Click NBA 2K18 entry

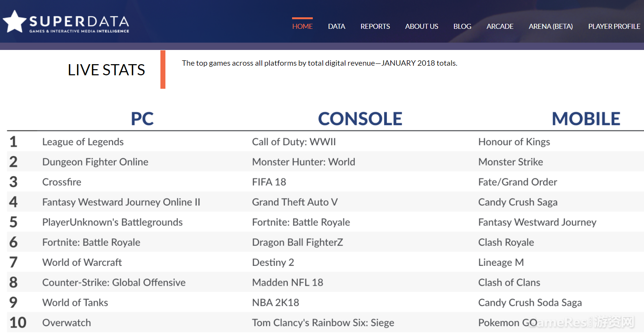[276, 302]
